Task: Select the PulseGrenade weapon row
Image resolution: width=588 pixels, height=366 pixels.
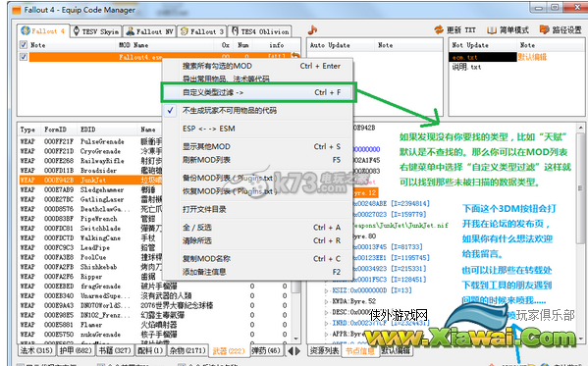Action: point(90,141)
